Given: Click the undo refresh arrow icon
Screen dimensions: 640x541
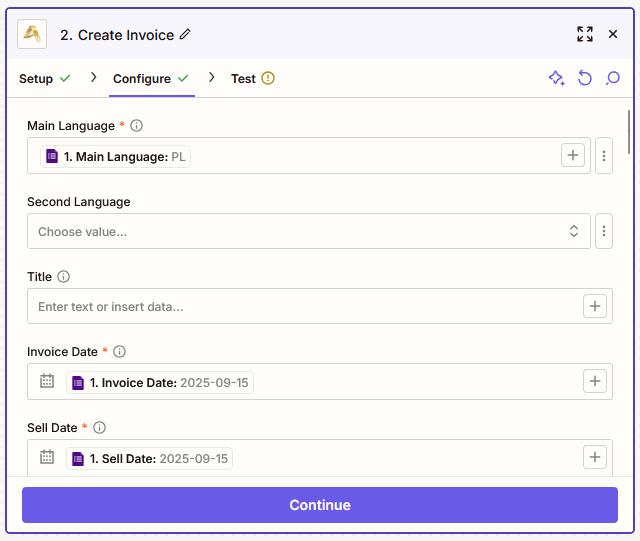Looking at the screenshot, I should coord(584,78).
